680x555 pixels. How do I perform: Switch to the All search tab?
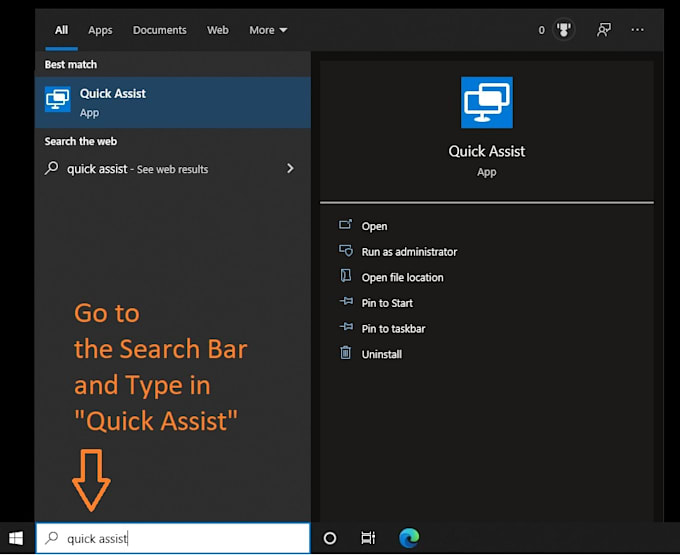[61, 30]
